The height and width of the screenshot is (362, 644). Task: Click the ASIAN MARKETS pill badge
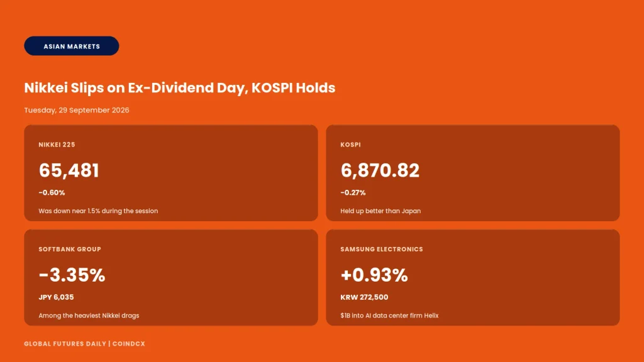[72, 46]
